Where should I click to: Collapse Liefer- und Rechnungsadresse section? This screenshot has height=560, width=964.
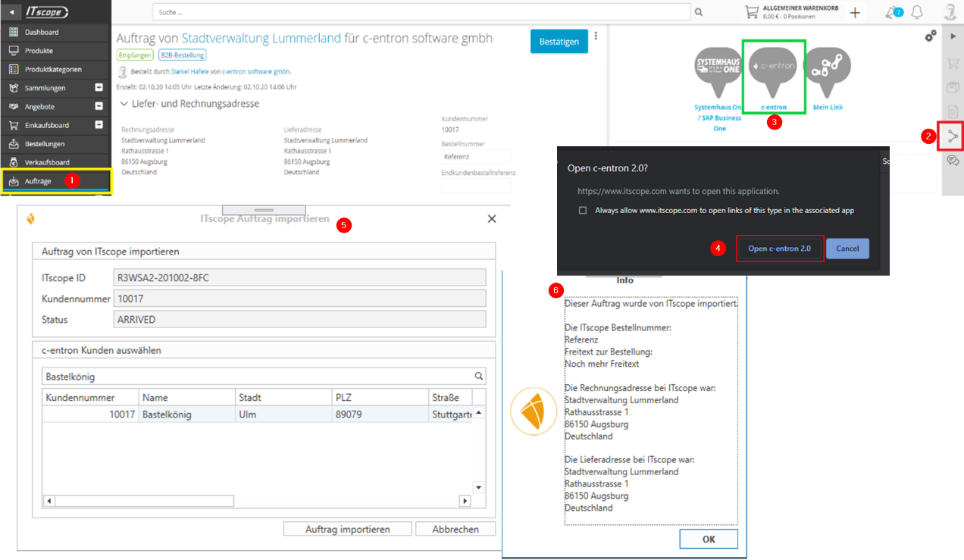[124, 104]
